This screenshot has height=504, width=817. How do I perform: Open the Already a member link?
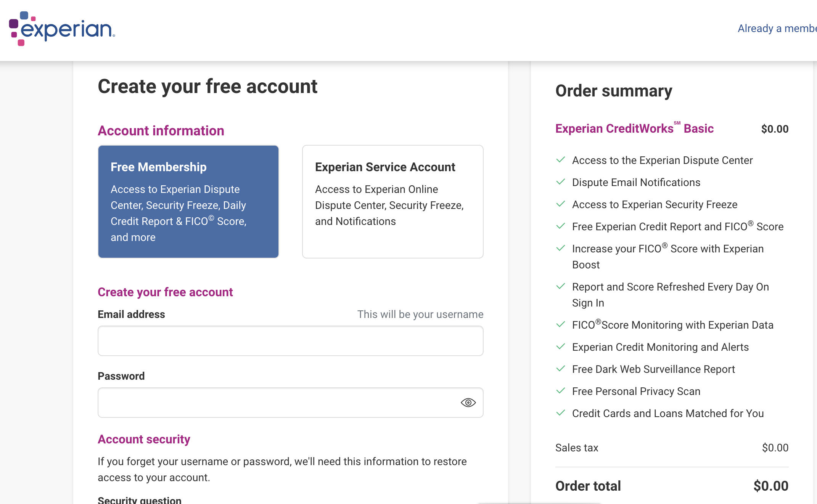click(x=777, y=29)
